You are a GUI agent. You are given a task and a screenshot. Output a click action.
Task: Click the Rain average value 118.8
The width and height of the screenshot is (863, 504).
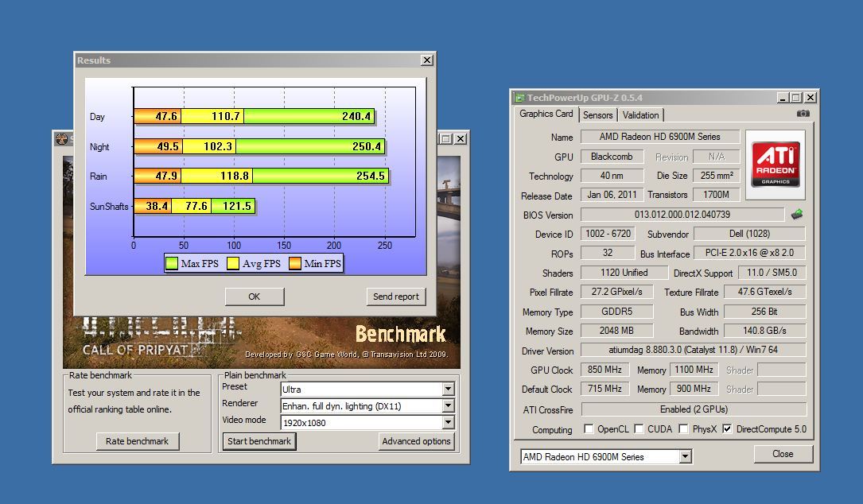[235, 176]
